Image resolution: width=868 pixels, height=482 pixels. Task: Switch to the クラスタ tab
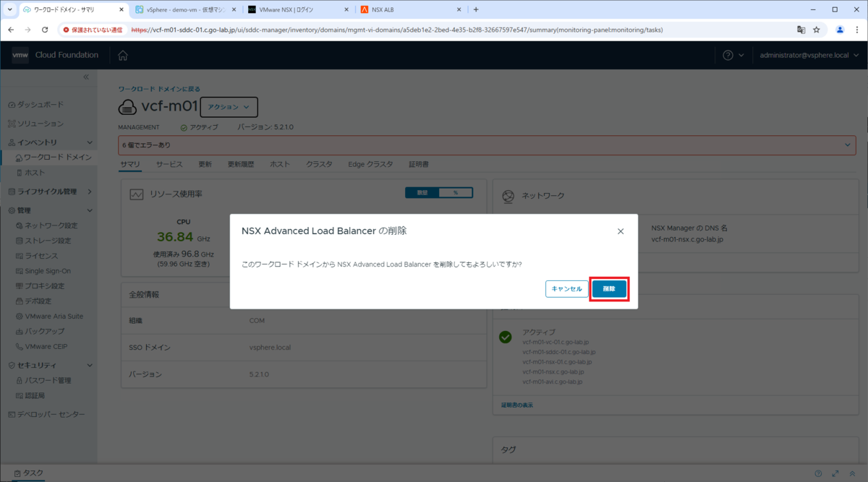319,164
